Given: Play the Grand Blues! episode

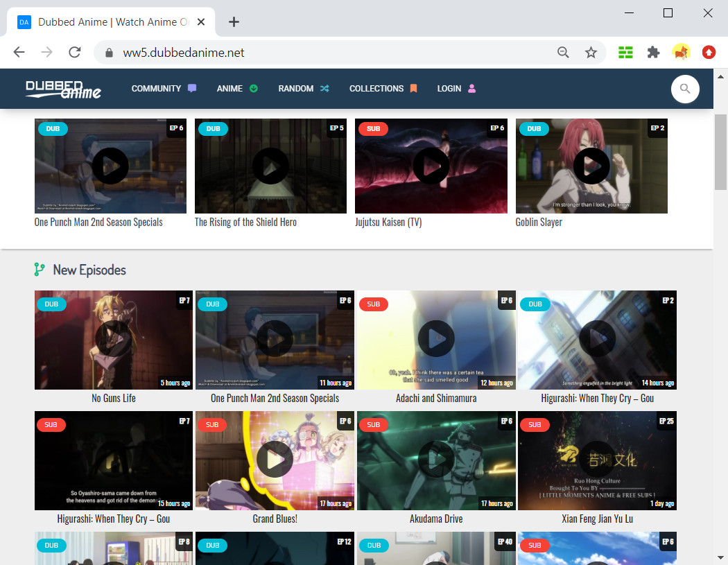Looking at the screenshot, I should coord(275,460).
